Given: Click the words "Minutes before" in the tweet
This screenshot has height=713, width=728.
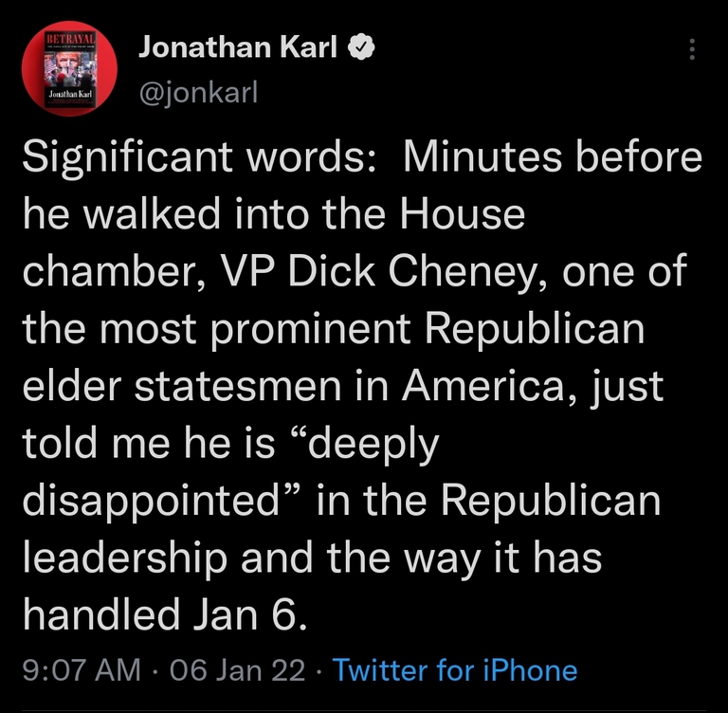Looking at the screenshot, I should click(553, 157).
